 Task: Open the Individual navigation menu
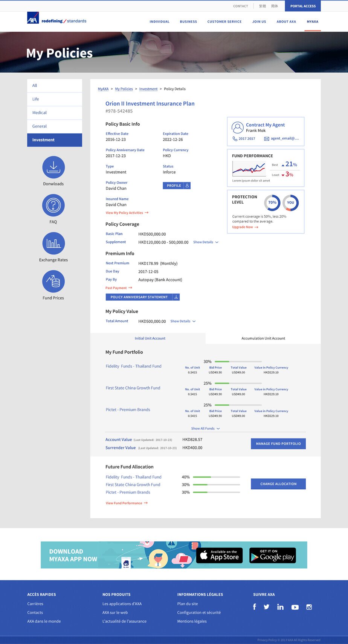[x=160, y=21]
